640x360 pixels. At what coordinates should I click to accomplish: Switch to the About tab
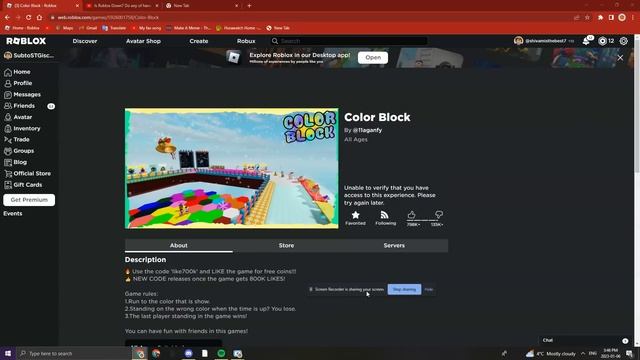click(x=179, y=245)
